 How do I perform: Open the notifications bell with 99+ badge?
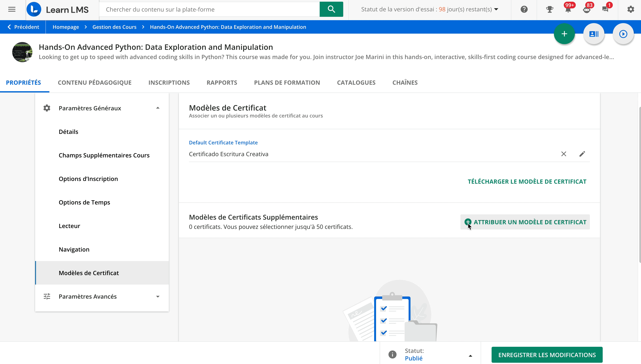[568, 9]
